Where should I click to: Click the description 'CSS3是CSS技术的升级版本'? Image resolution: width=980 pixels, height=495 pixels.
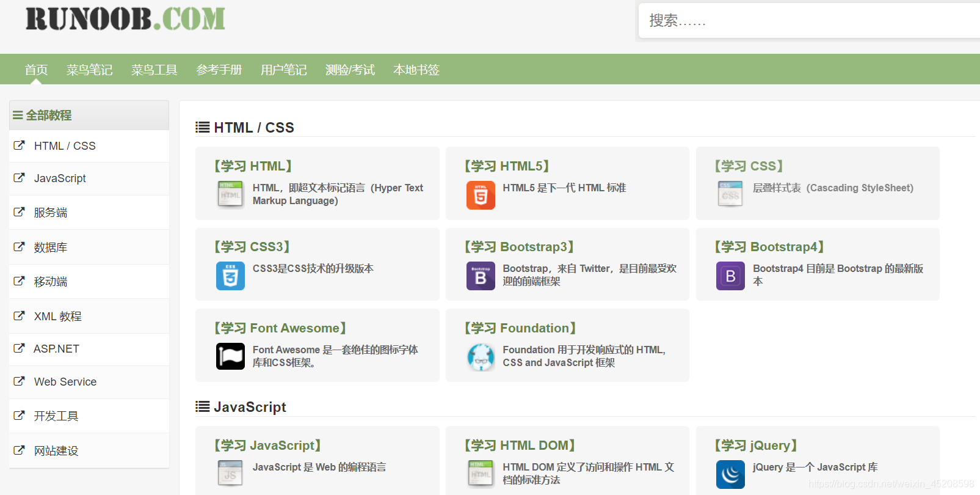point(313,268)
